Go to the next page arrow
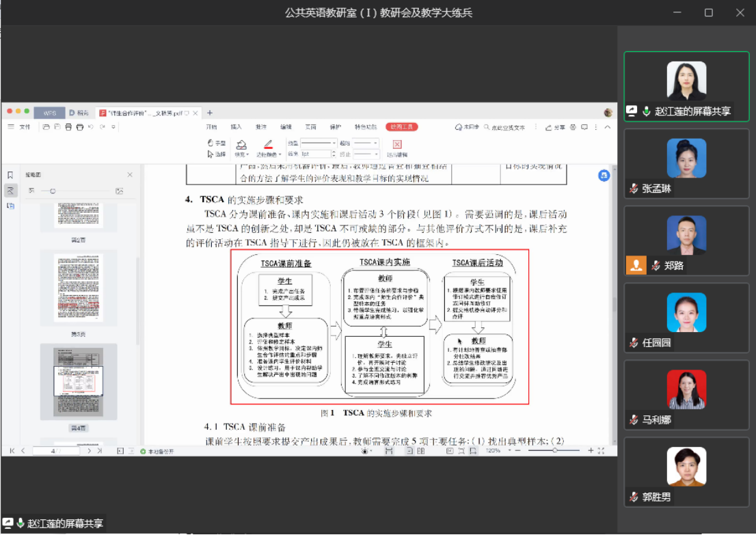This screenshot has height=535, width=756. pyautogui.click(x=90, y=451)
